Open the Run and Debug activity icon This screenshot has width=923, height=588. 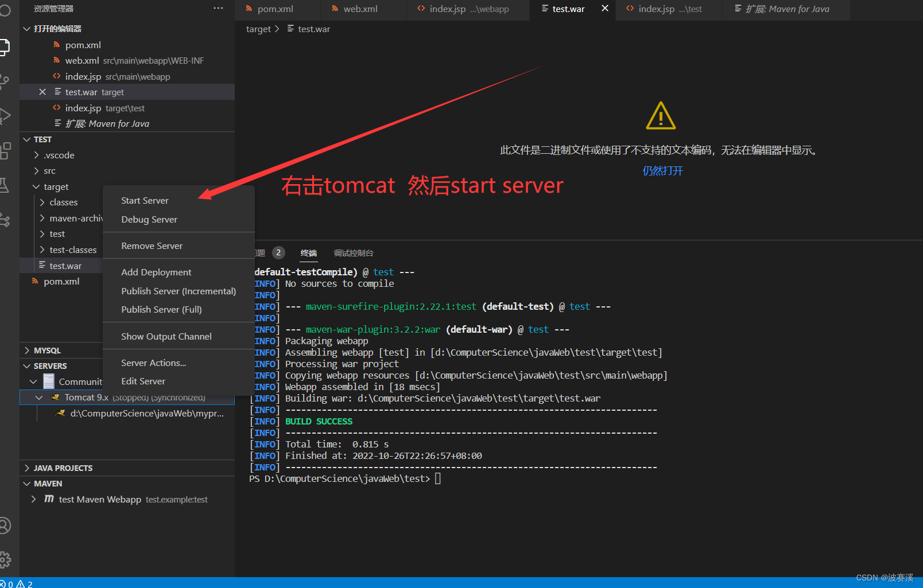click(x=5, y=116)
